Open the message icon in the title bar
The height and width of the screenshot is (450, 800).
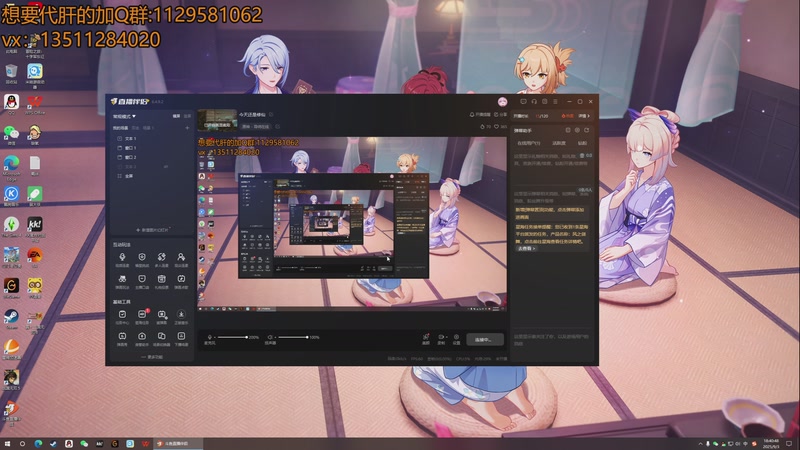(523, 102)
